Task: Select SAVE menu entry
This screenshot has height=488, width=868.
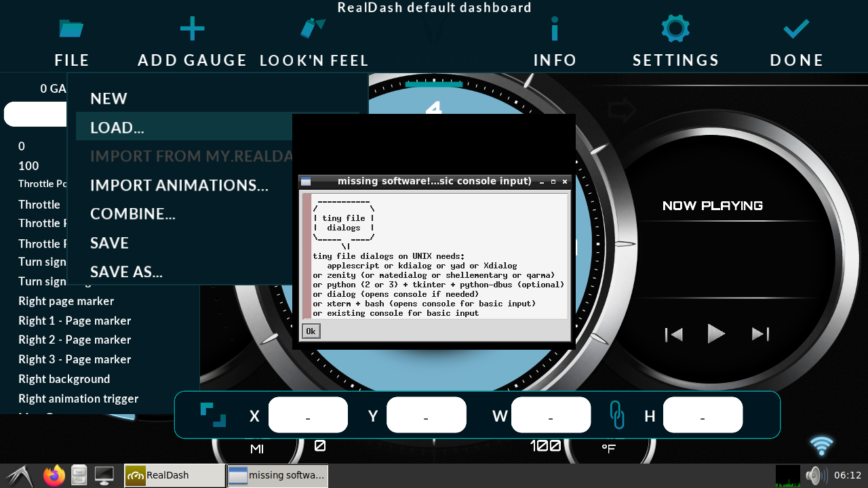Action: (x=109, y=243)
